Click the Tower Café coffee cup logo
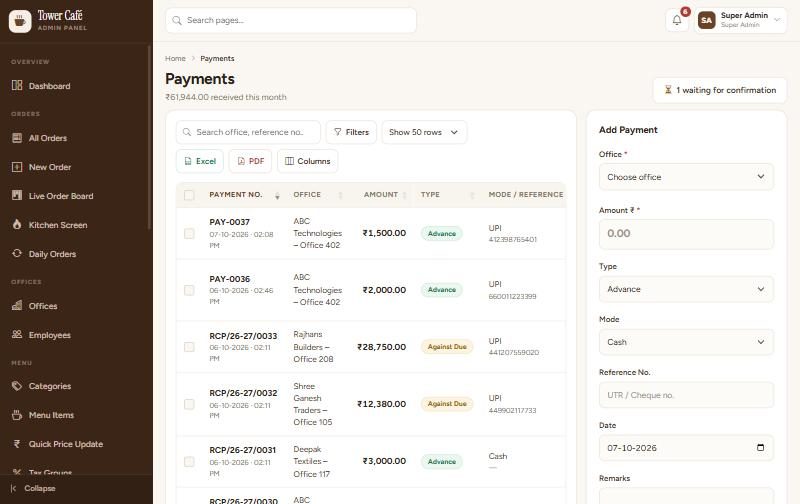The width and height of the screenshot is (800, 504). 20,21
